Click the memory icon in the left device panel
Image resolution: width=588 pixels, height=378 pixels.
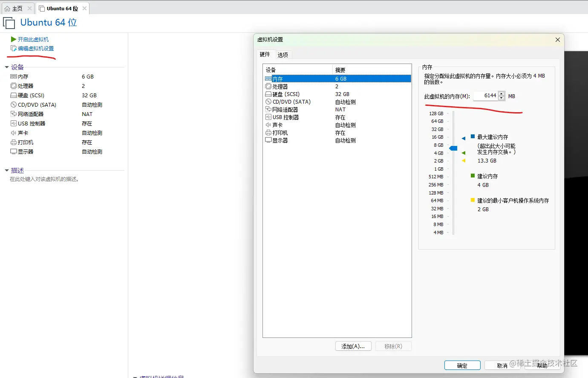coord(14,77)
